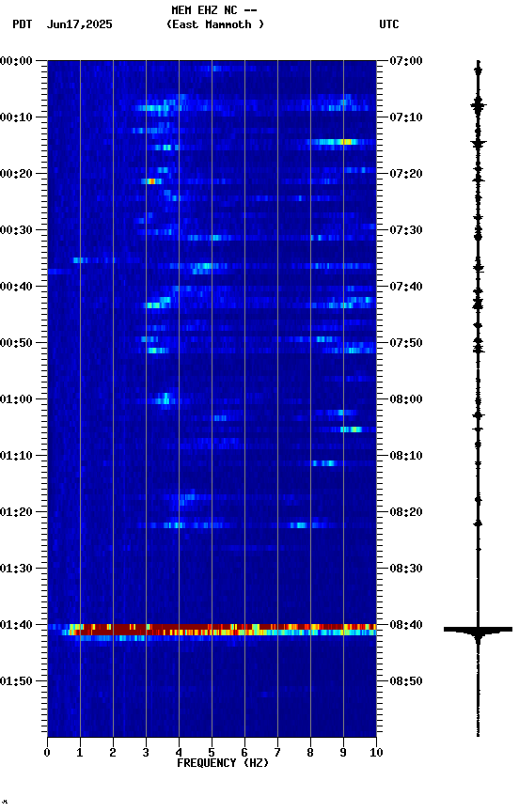Image resolution: width=519 pixels, height=812 pixels.
Task: Click the orange hotspot near 3 Hz at 07:21
Action: click(150, 181)
